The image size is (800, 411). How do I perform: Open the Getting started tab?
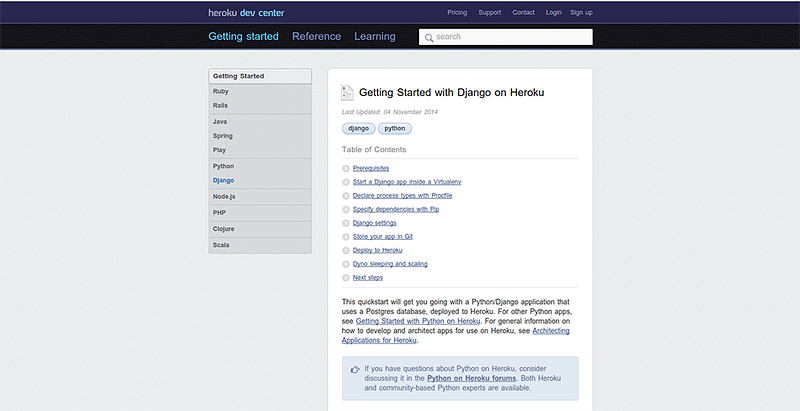243,36
